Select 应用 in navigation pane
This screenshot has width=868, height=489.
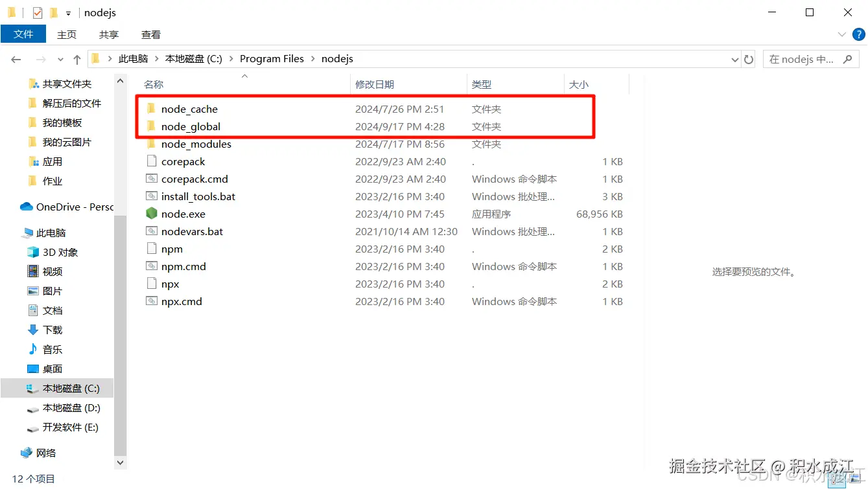[53, 161]
